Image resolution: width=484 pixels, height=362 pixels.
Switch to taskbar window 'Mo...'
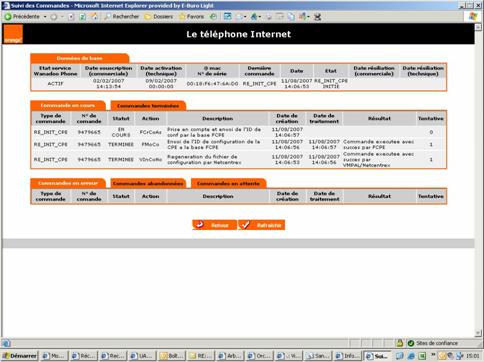point(55,356)
